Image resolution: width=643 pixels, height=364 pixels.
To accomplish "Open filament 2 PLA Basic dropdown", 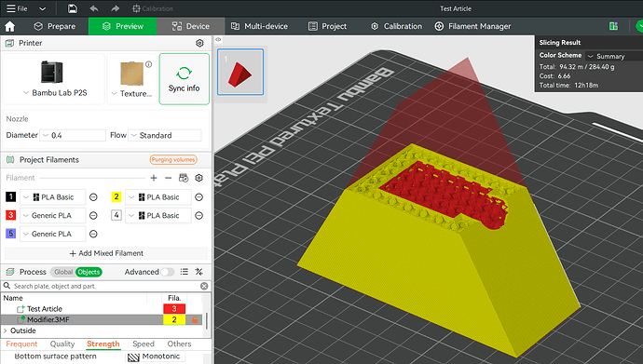I will point(158,197).
